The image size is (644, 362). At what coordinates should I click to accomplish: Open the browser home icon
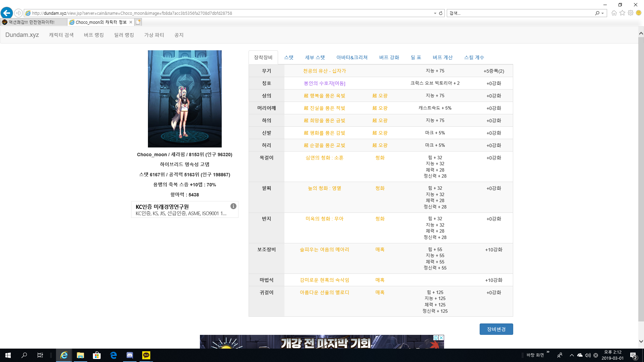click(x=614, y=13)
